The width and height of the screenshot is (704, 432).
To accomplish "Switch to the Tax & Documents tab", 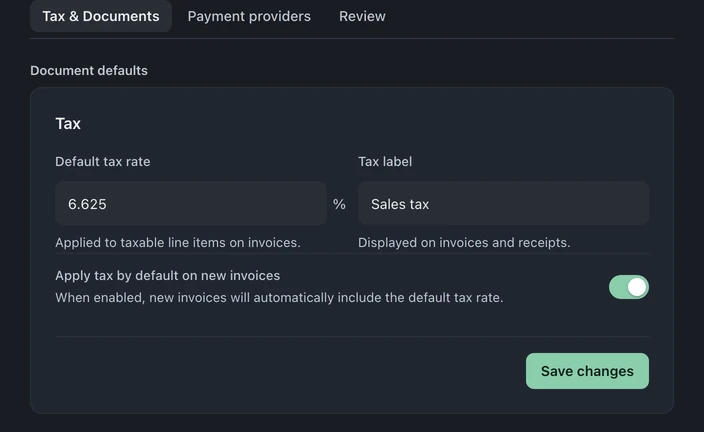I will 101,16.
